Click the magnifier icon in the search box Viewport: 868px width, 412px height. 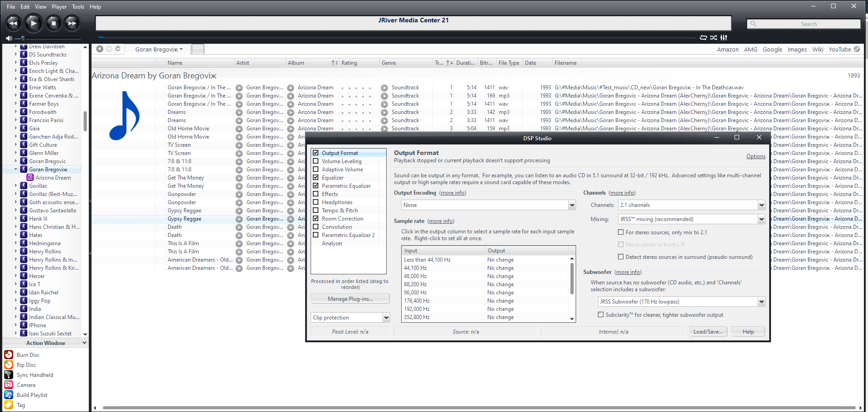pos(753,24)
